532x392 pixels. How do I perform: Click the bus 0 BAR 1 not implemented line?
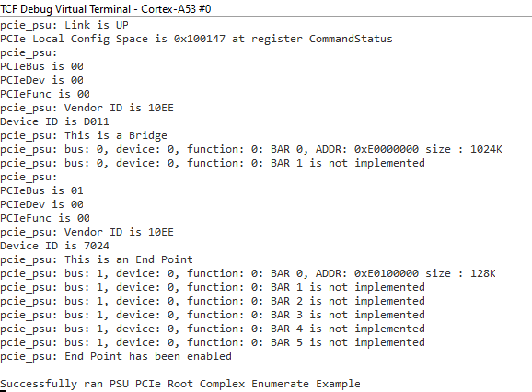(x=213, y=164)
